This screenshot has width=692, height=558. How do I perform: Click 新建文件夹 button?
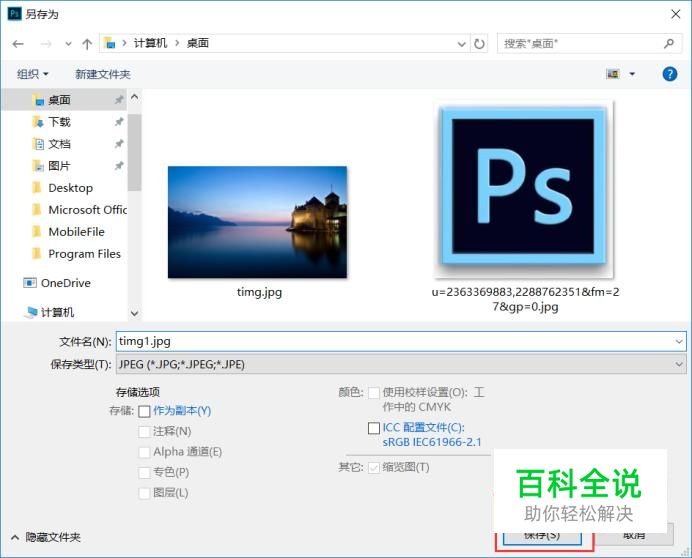(x=103, y=74)
